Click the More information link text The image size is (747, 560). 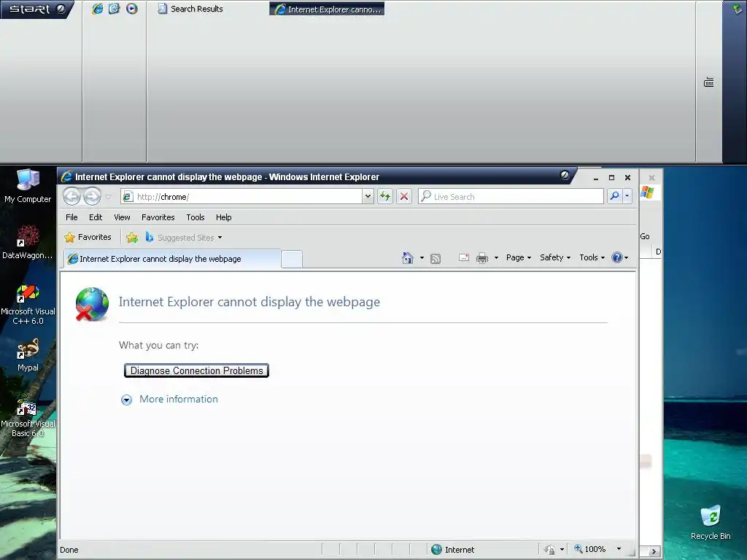(178, 399)
